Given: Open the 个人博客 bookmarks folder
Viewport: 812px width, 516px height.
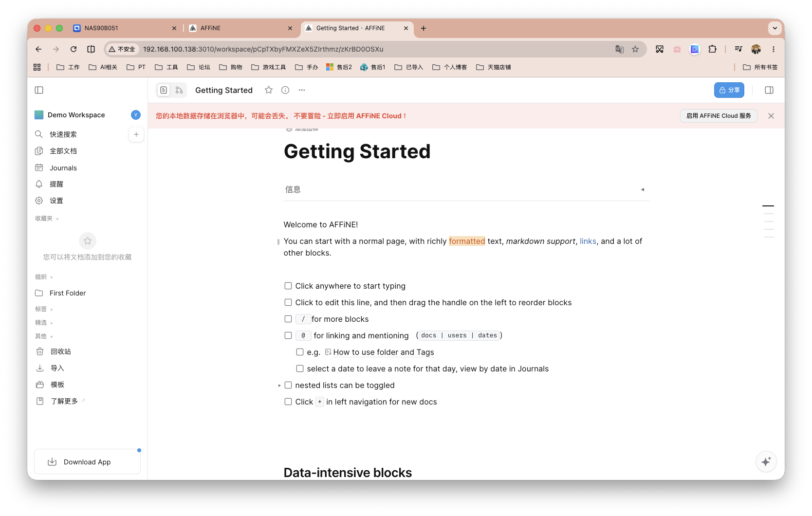Looking at the screenshot, I should pyautogui.click(x=450, y=67).
